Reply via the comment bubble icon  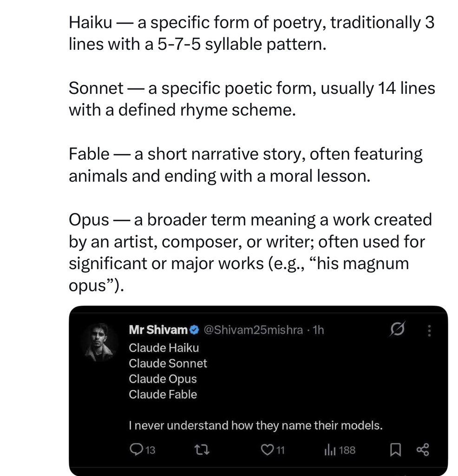click(136, 450)
